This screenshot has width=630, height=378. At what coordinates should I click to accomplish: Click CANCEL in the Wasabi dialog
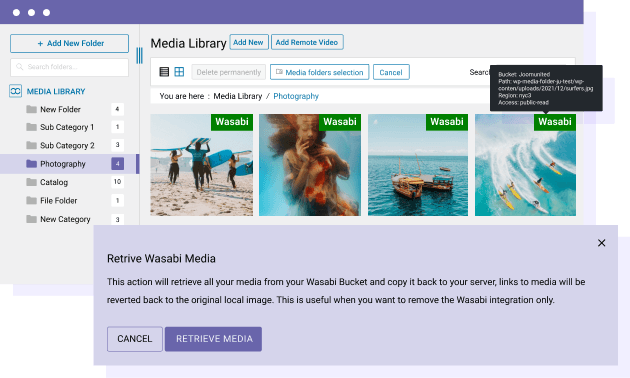coord(135,339)
